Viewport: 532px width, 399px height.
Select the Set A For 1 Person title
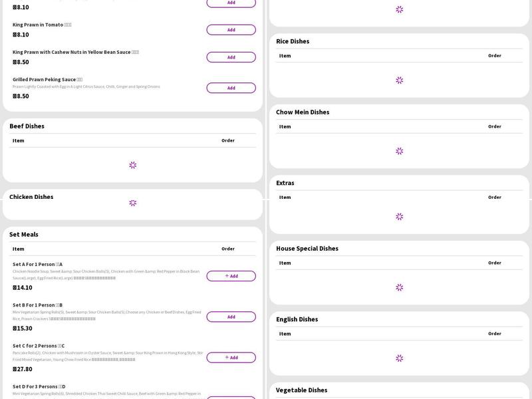[37, 264]
